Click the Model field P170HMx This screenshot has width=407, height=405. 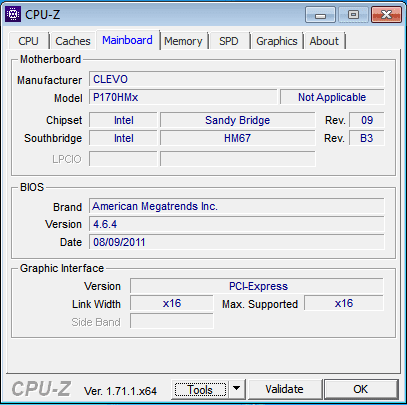pos(183,97)
